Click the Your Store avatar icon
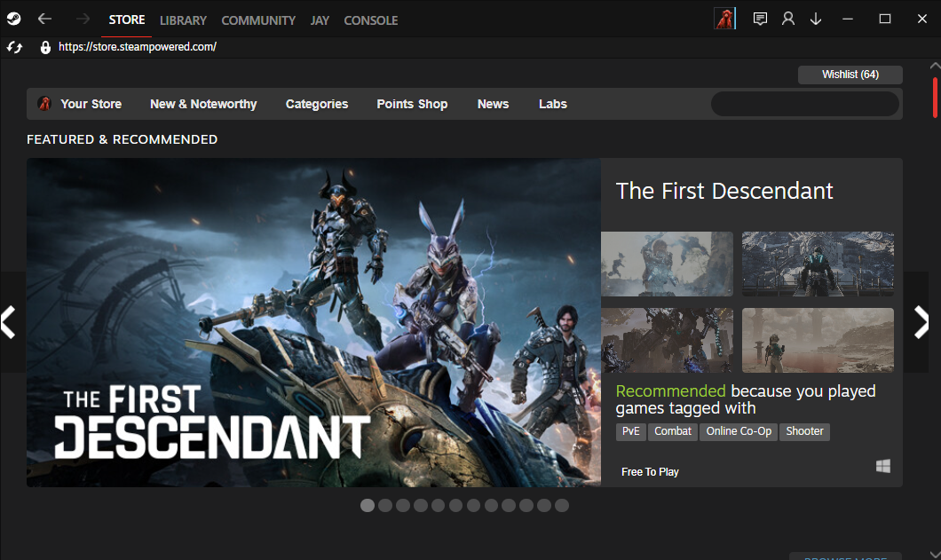The height and width of the screenshot is (560, 941). [44, 104]
